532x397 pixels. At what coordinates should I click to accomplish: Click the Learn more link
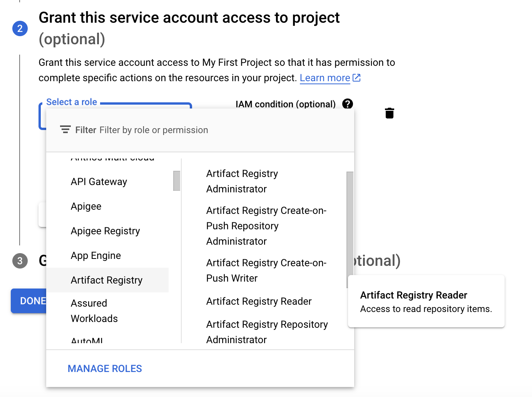(325, 78)
